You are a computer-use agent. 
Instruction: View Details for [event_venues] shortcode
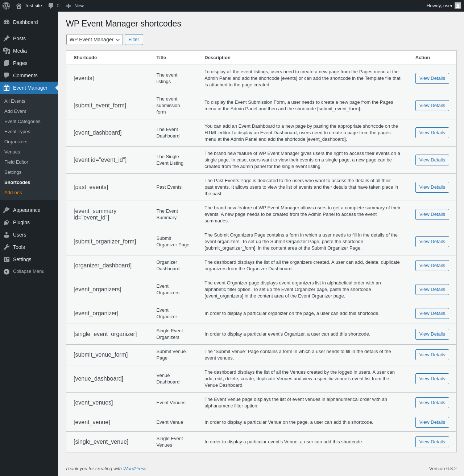(x=432, y=403)
